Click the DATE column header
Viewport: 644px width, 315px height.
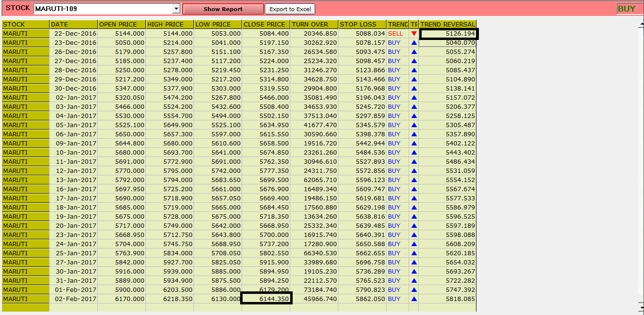[74, 25]
